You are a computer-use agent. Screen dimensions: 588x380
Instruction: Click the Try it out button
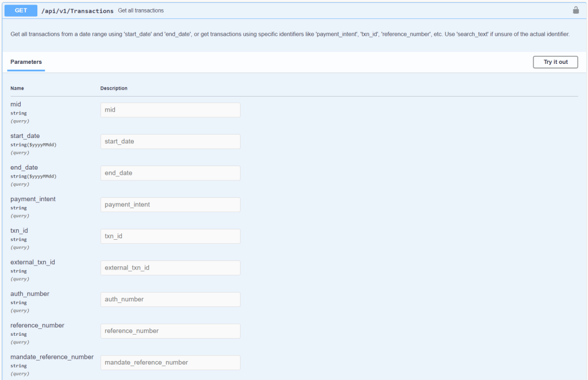(x=555, y=62)
